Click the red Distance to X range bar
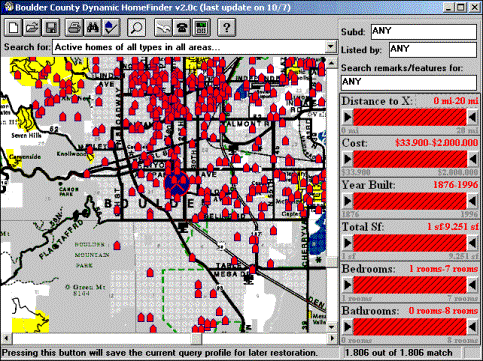483x361 pixels. [x=410, y=117]
